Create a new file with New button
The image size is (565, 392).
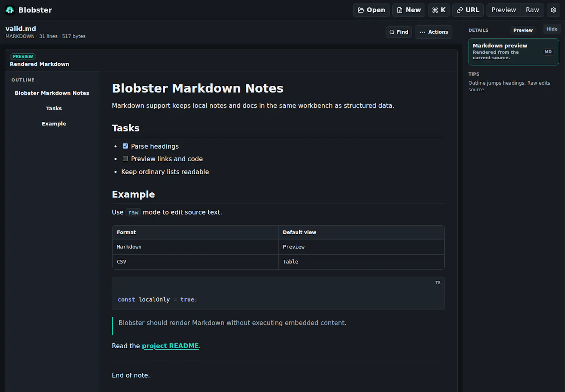(409, 10)
